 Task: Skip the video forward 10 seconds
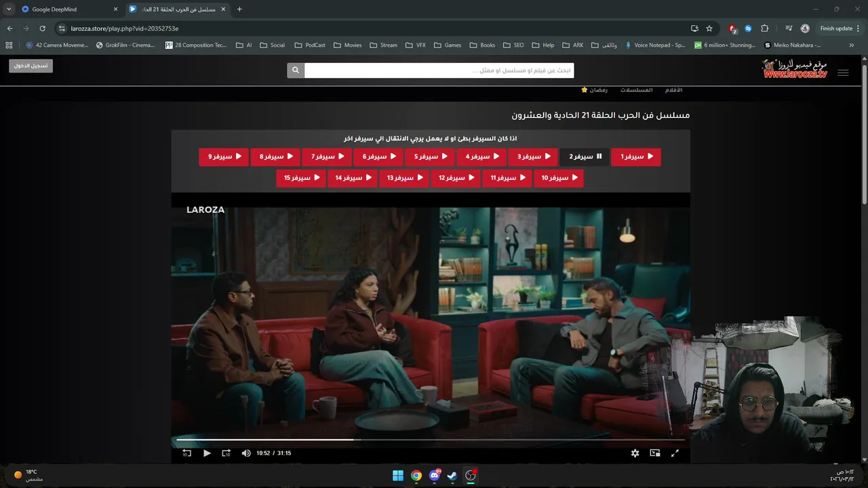pos(226,453)
